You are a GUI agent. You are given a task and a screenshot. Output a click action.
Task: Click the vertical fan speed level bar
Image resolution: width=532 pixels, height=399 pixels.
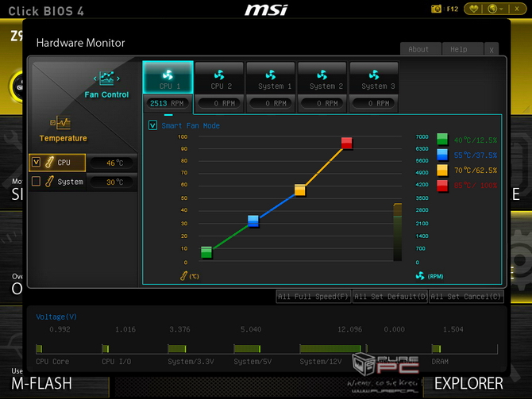397,232
